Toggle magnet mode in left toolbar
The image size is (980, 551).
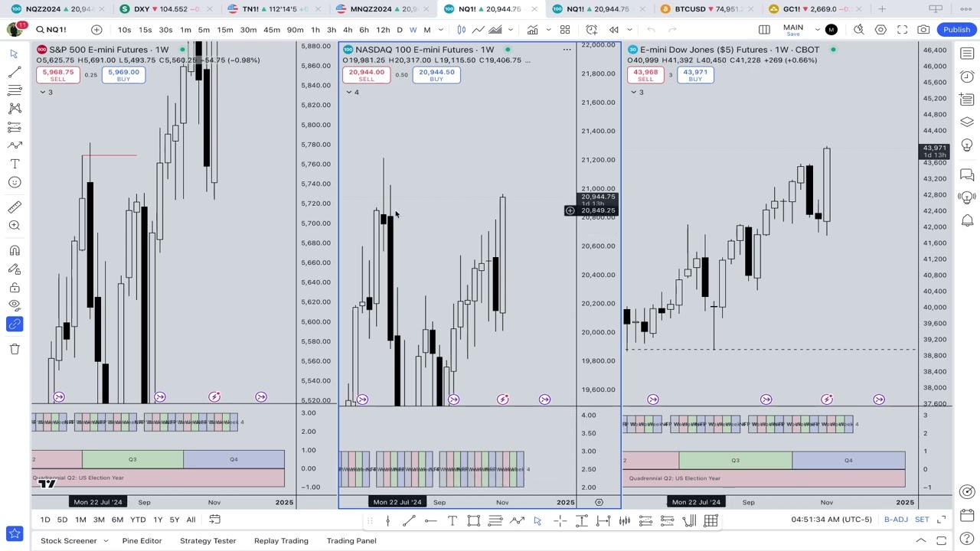coord(14,251)
